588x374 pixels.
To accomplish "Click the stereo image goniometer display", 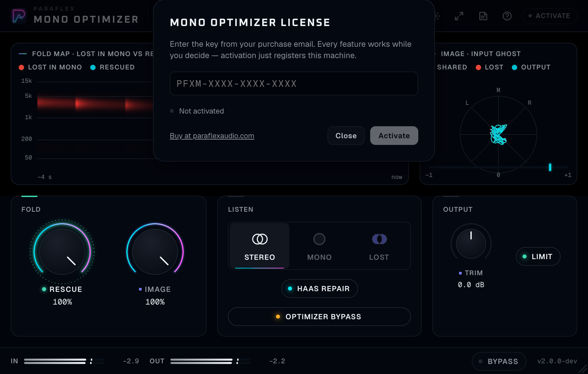I will tap(498, 135).
